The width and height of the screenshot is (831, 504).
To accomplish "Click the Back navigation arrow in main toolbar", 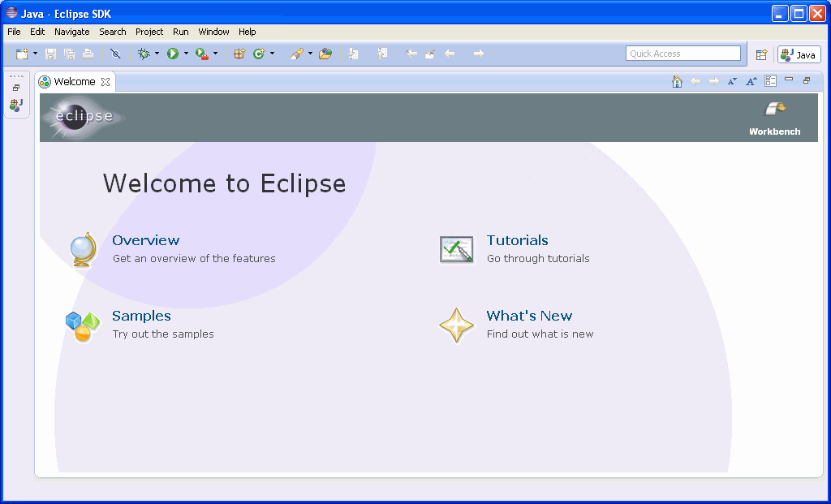I will 450,54.
